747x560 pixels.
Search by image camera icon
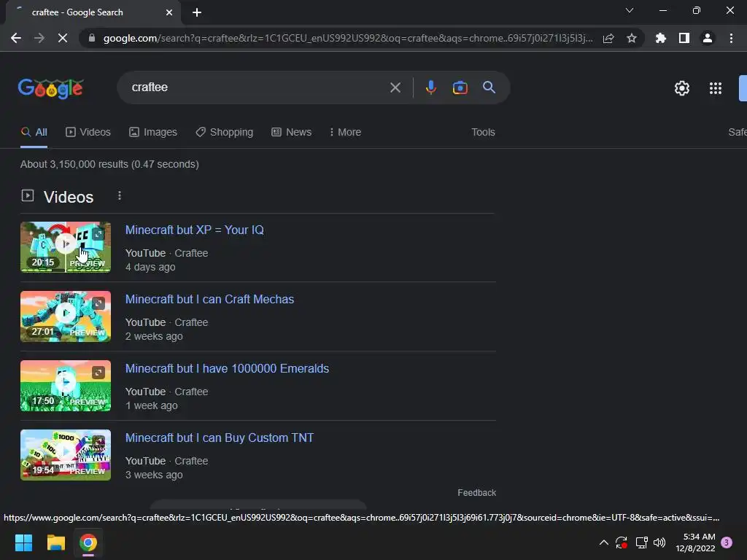(x=460, y=87)
